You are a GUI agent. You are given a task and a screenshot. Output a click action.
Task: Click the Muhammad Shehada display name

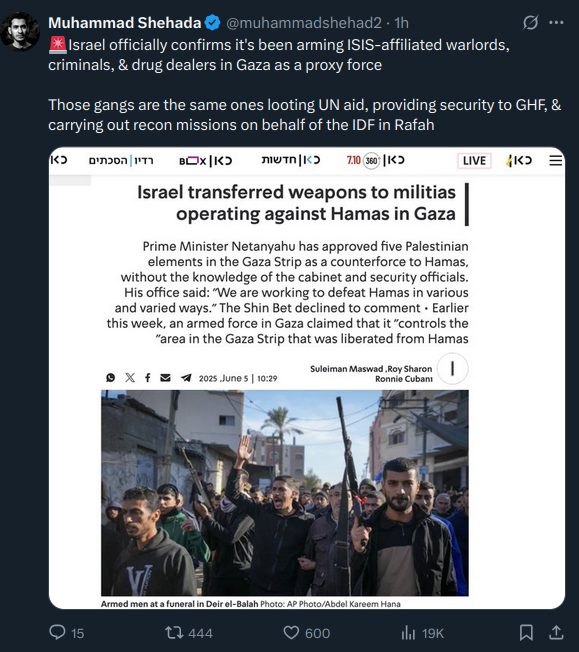(x=125, y=23)
